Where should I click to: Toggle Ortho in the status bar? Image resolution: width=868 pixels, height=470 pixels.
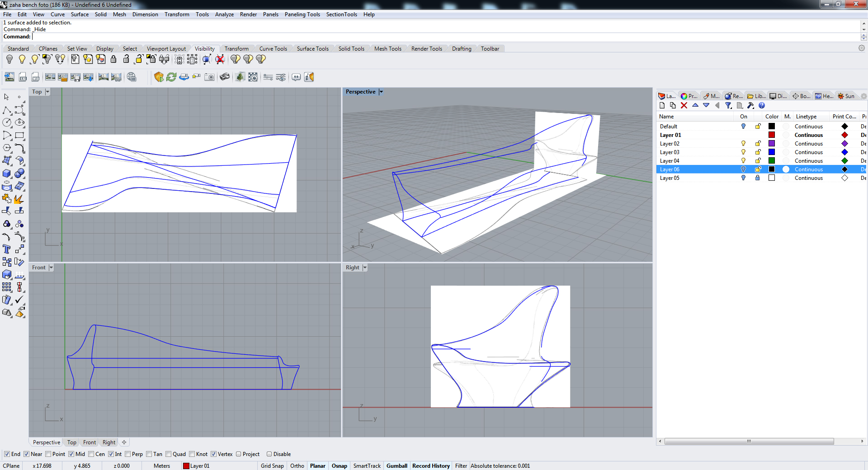(x=297, y=466)
